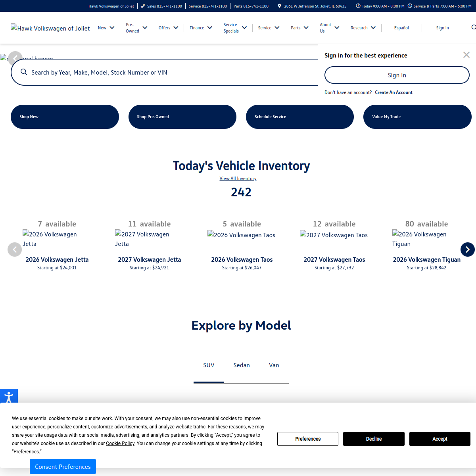The width and height of the screenshot is (476, 476).
Task: Click the Sign In button in popup
Action: click(x=397, y=75)
